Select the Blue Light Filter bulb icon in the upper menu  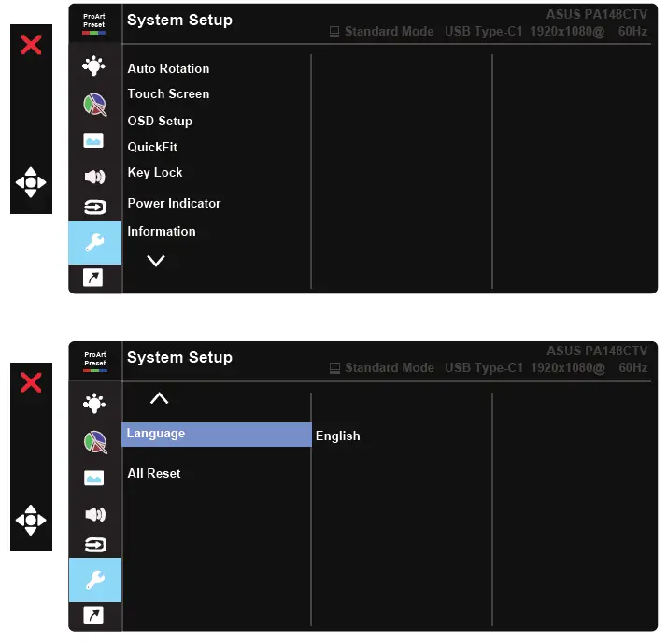pyautogui.click(x=94, y=65)
